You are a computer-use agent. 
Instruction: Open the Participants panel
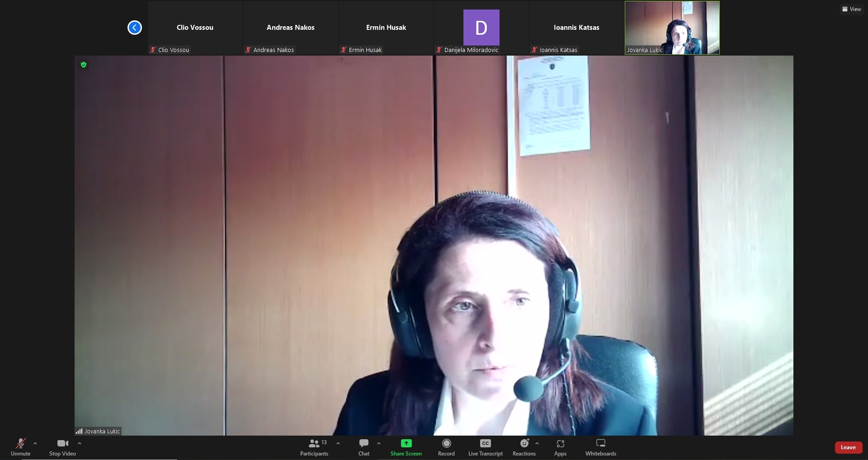(x=314, y=447)
